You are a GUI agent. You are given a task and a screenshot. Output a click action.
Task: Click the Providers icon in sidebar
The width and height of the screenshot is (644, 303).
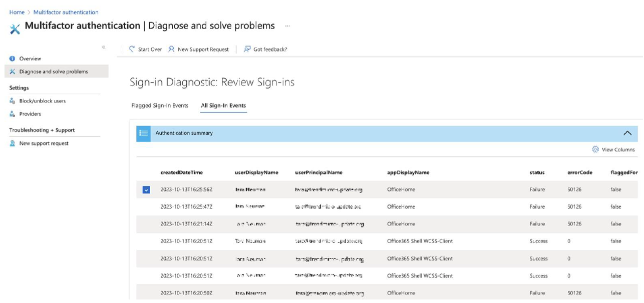point(13,114)
